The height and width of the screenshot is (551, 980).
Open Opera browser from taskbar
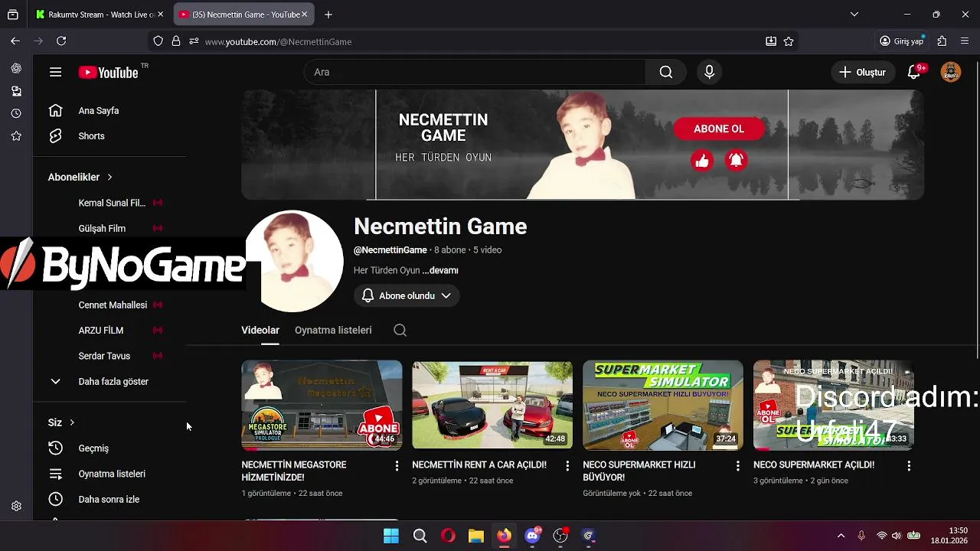pyautogui.click(x=448, y=536)
